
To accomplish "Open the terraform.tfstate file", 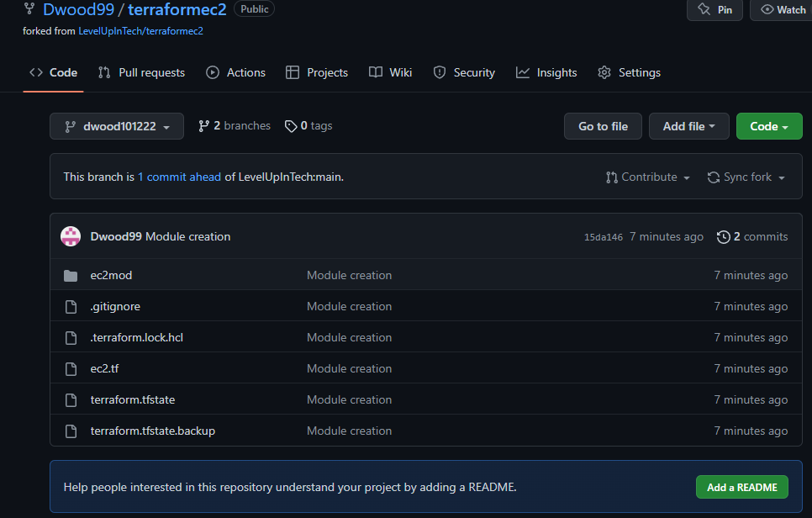I will [x=133, y=400].
